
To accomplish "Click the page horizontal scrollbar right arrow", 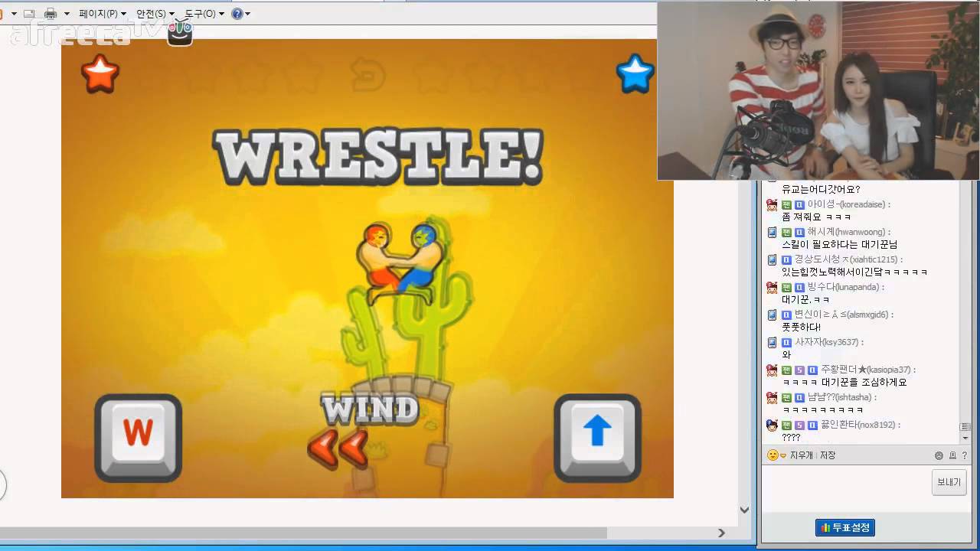I will click(x=721, y=533).
